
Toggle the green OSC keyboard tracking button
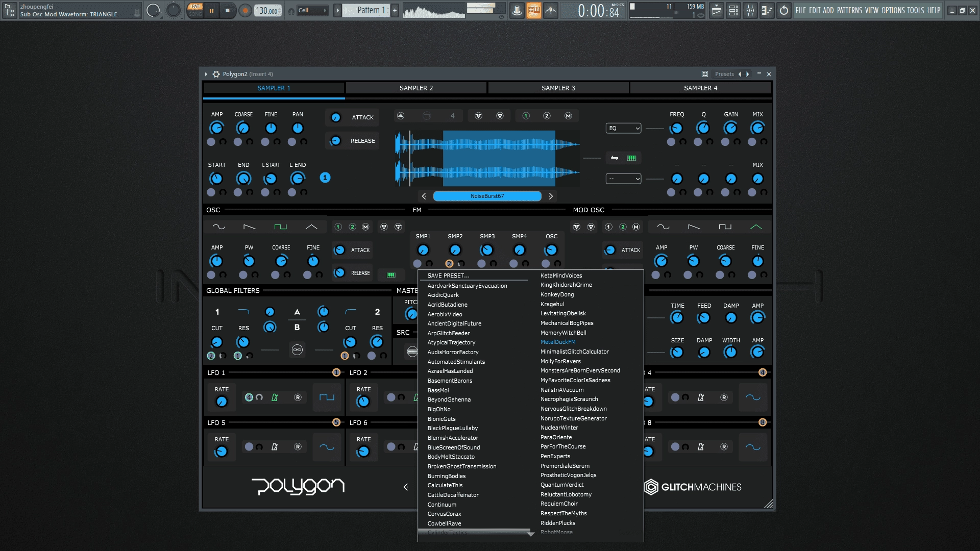pyautogui.click(x=391, y=275)
